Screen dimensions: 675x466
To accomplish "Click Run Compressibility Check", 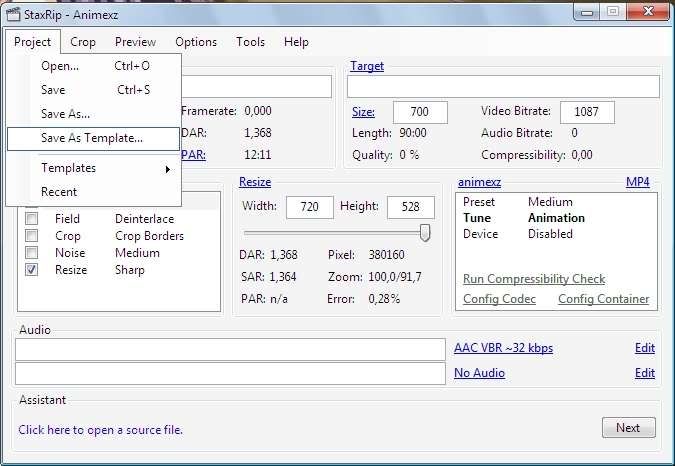I will tap(534, 279).
